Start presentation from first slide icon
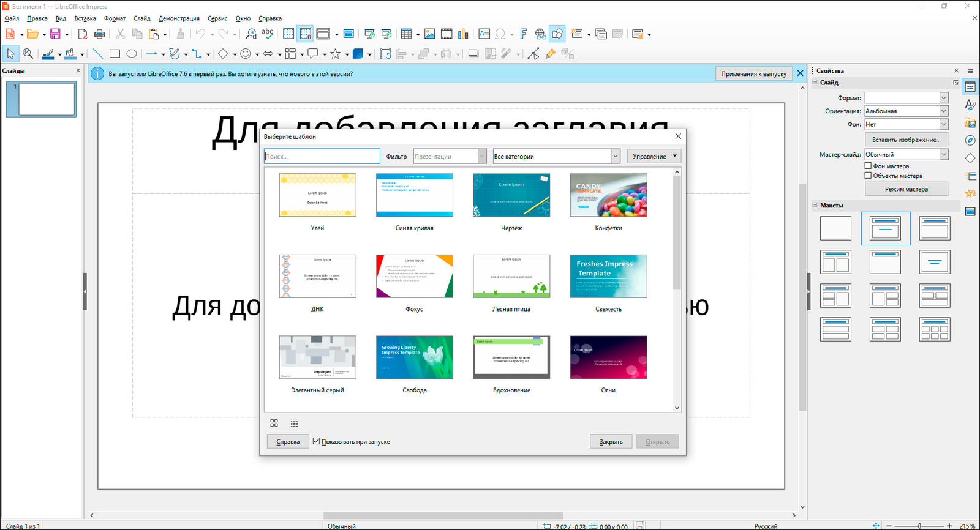Image resolution: width=980 pixels, height=530 pixels. 369,34
